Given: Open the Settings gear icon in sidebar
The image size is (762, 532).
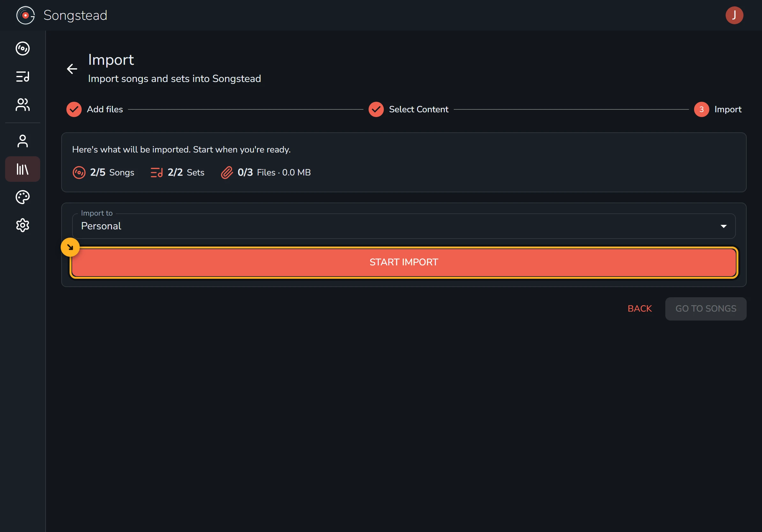Looking at the screenshot, I should [x=23, y=225].
